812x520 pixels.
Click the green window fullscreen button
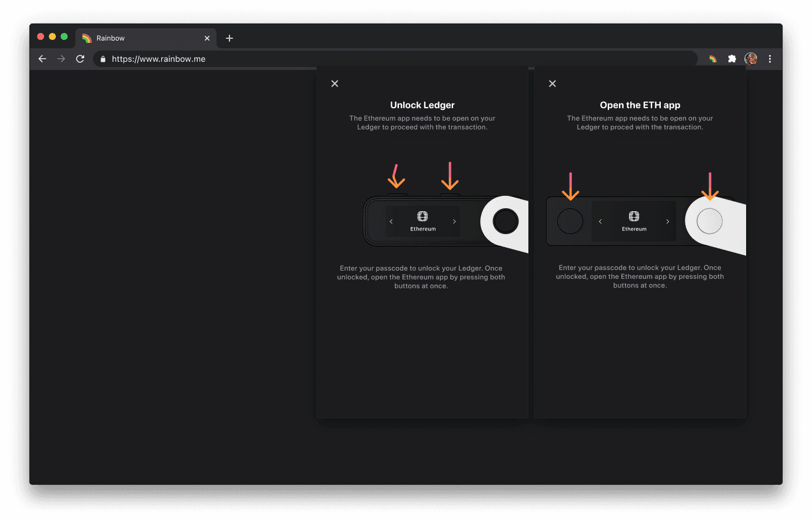(64, 36)
